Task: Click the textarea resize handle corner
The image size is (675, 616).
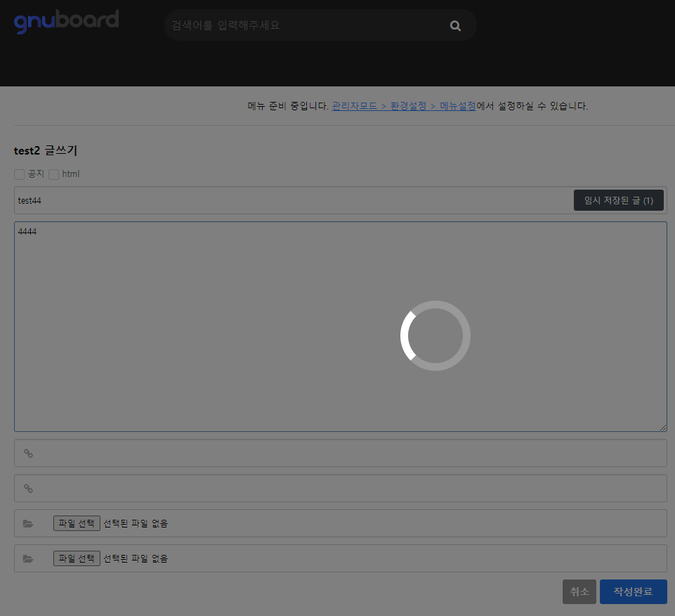Action: (662, 427)
